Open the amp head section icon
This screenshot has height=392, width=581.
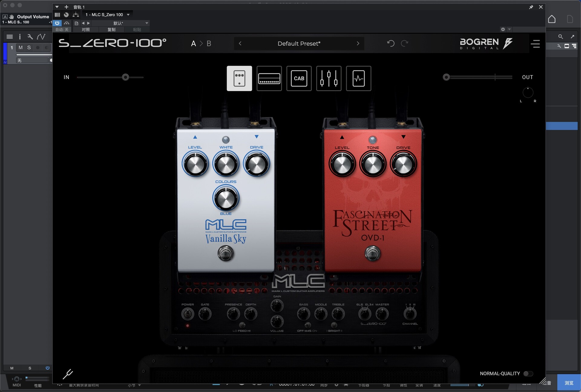(269, 78)
